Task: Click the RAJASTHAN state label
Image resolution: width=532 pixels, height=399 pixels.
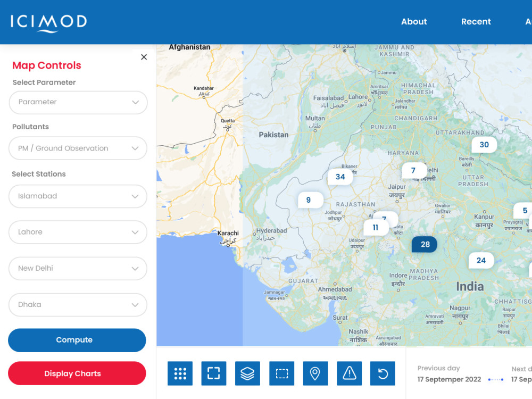Action: click(x=355, y=204)
